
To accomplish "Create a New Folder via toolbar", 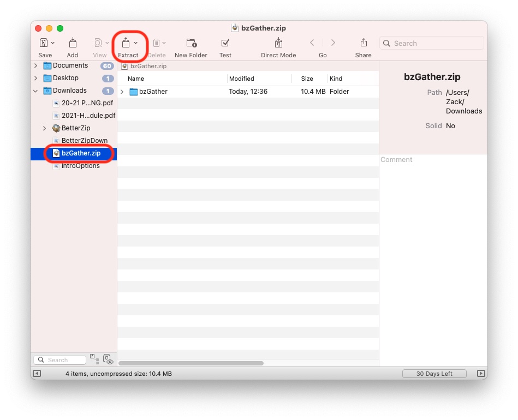I will coord(191,43).
